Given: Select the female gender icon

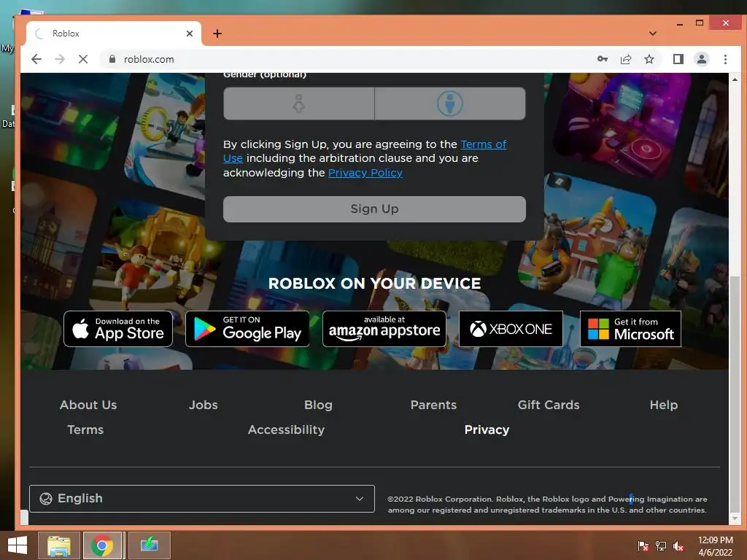Looking at the screenshot, I should point(298,104).
